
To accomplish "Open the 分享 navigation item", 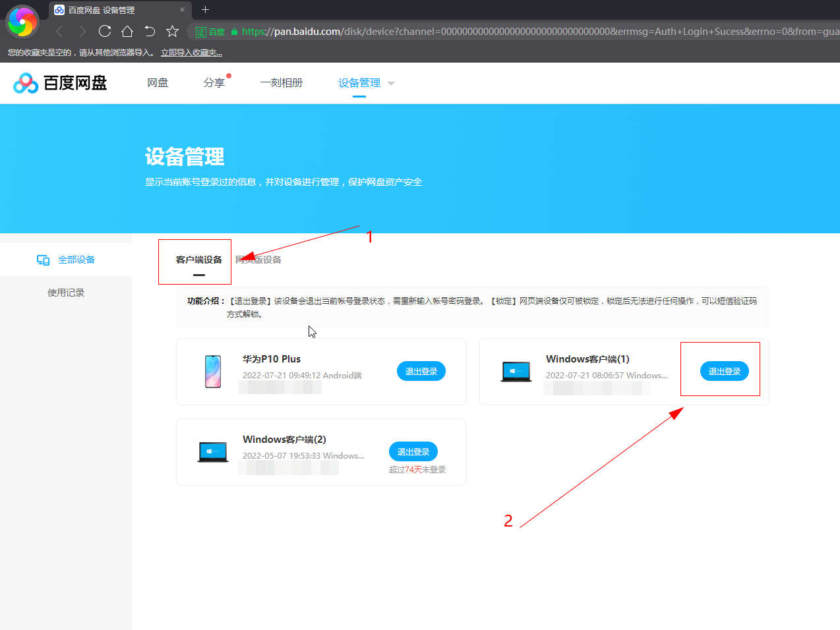I will [214, 82].
